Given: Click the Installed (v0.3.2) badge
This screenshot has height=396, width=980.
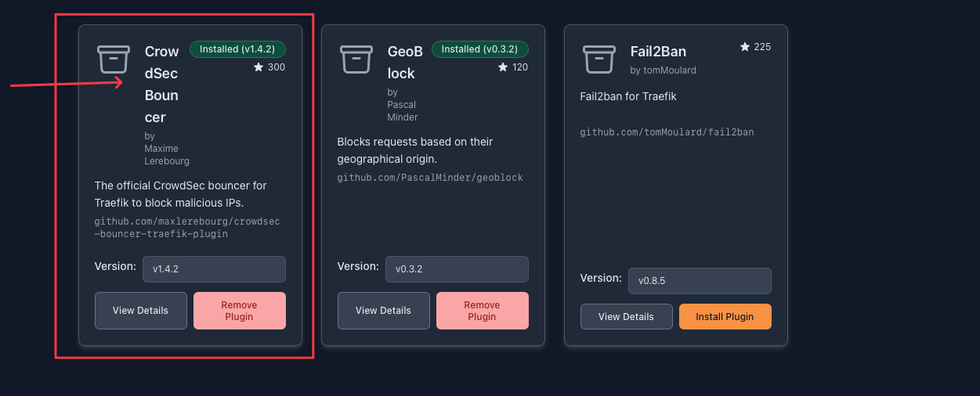Looking at the screenshot, I should [479, 49].
